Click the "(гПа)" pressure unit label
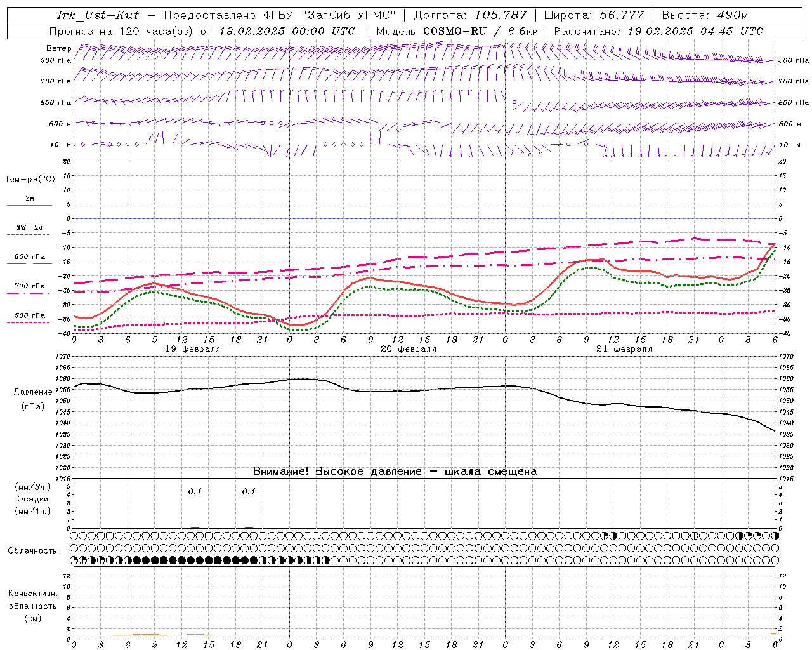Screen dimensions: 812x650 pos(33,406)
